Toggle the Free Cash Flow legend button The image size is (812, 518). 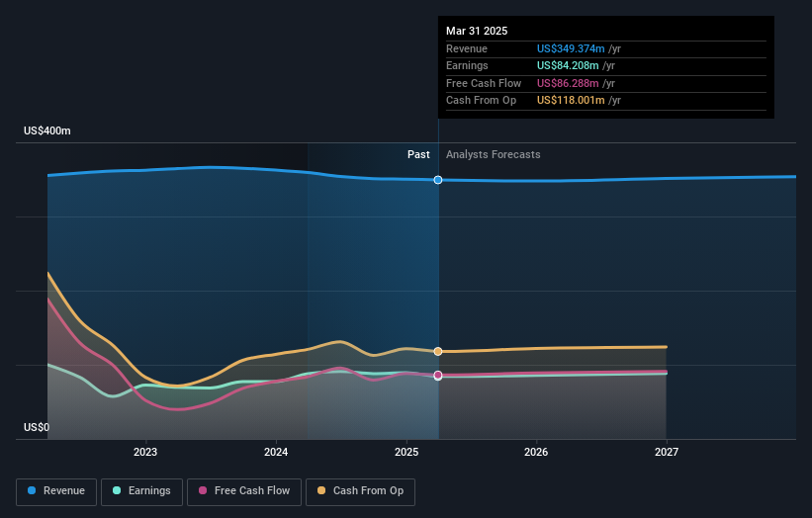pos(244,491)
